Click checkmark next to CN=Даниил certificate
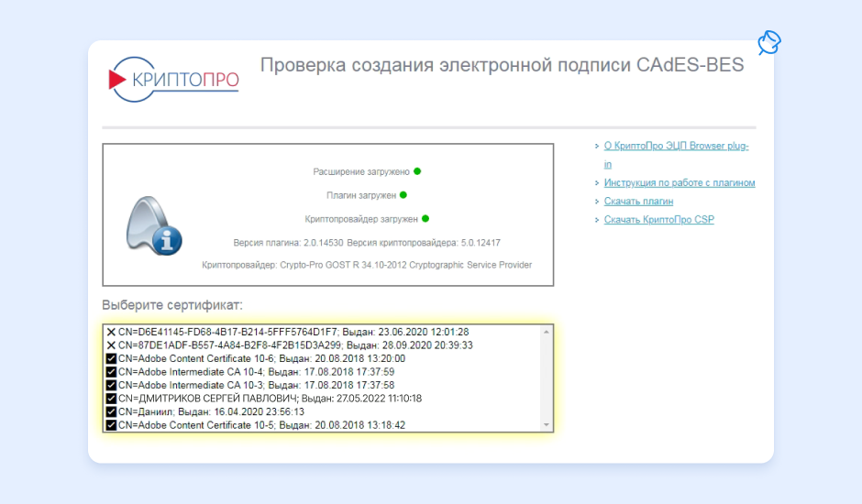The height and width of the screenshot is (504, 862). click(x=111, y=412)
